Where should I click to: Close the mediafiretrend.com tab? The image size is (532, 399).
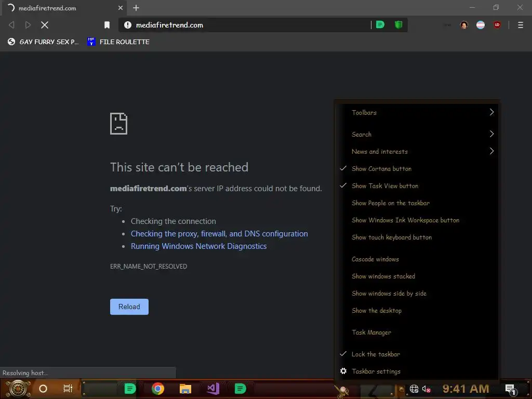[121, 8]
